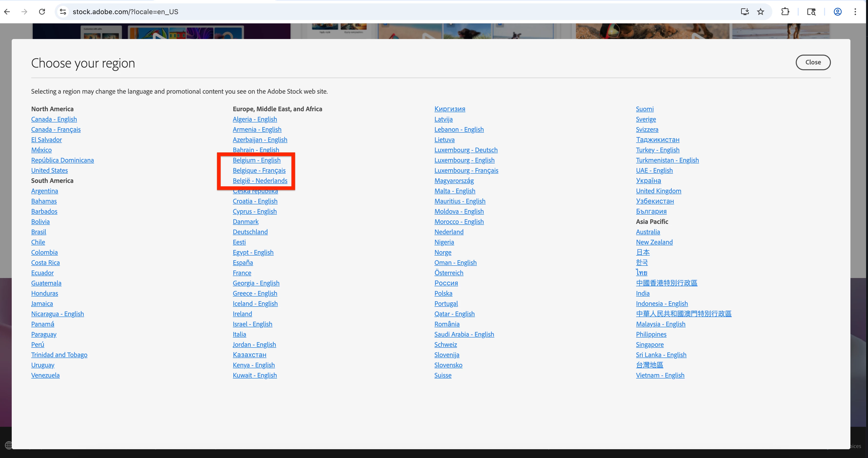The height and width of the screenshot is (458, 868).
Task: Open the Chrome three-dot menu
Action: [x=855, y=12]
